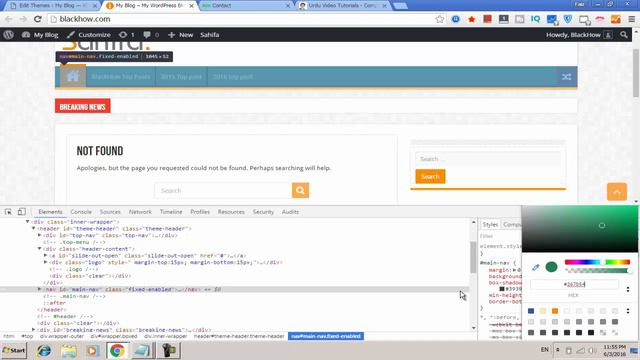This screenshot has width=640, height=360.
Task: Open Windows Explorer folder on taskbar
Action: point(69,350)
